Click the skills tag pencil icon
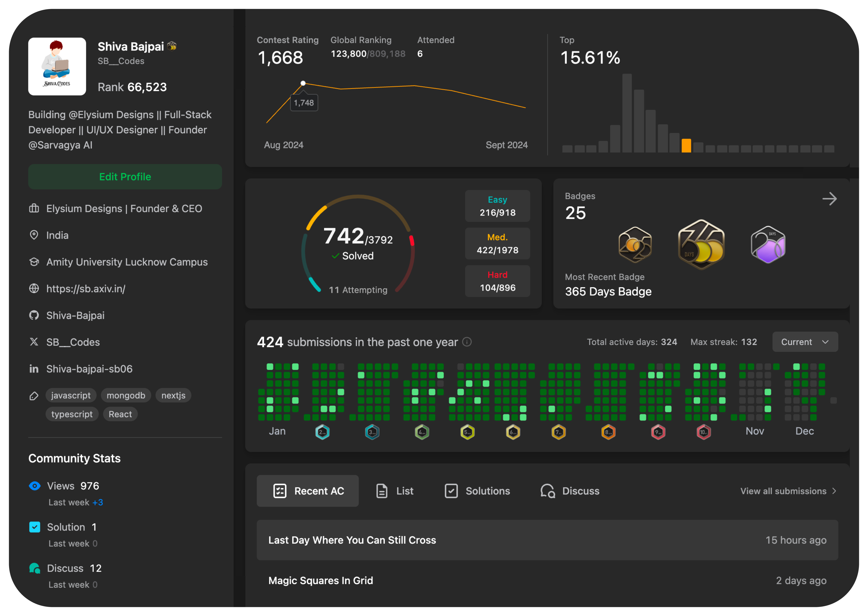The image size is (868, 616). click(34, 396)
